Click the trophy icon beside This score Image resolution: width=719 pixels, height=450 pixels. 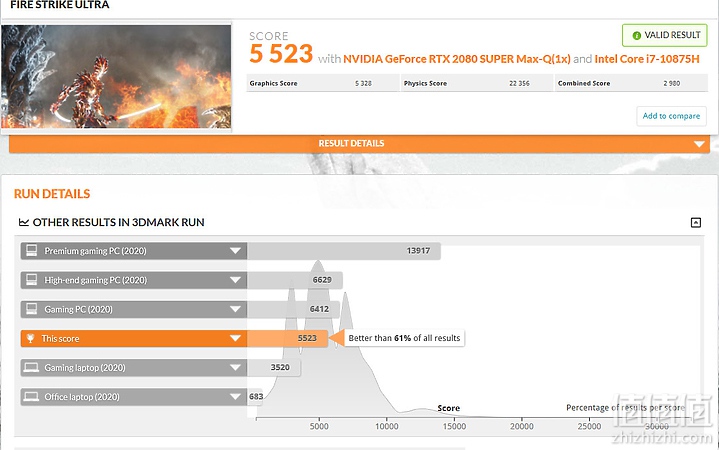pyautogui.click(x=31, y=339)
